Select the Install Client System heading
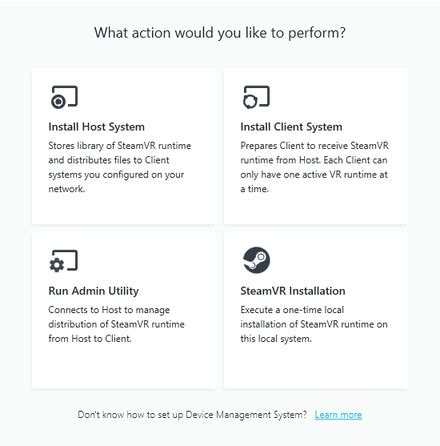This screenshot has width=440, height=446. [291, 127]
